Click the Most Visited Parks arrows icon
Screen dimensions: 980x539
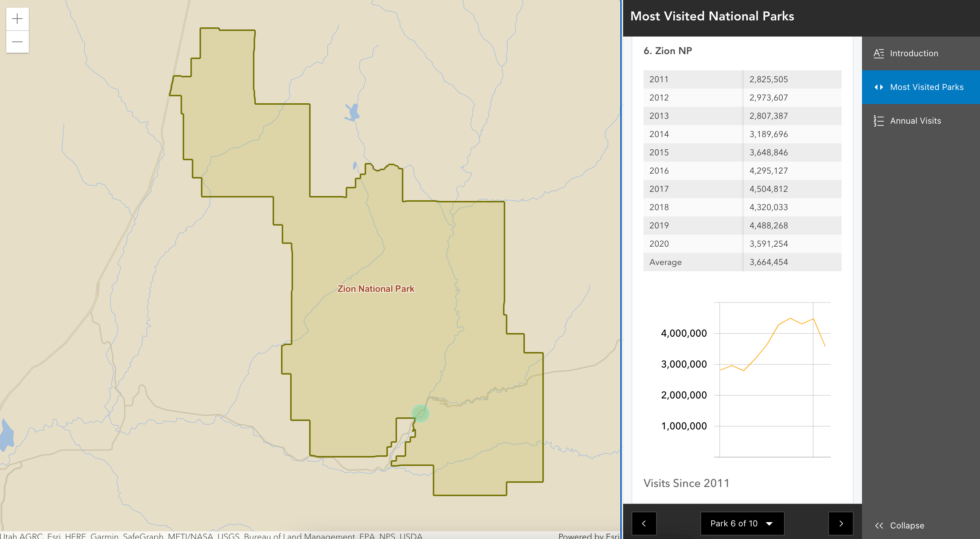[878, 87]
